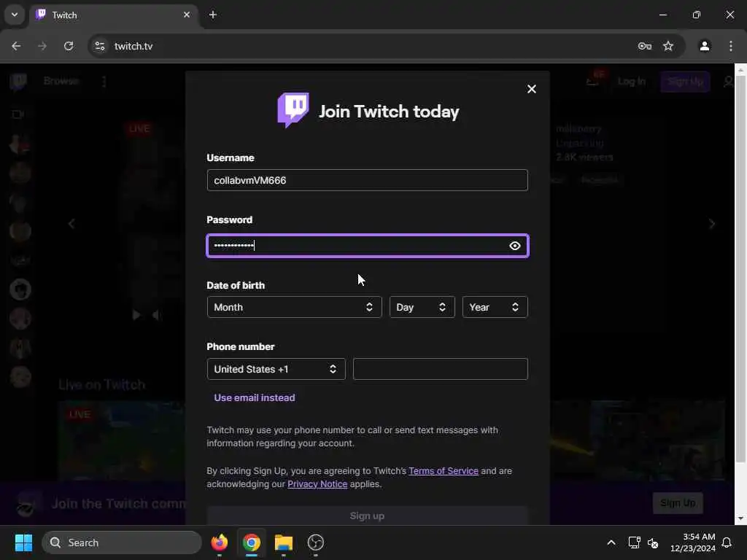The image size is (747, 560).
Task: Click the Username input field
Action: (x=368, y=181)
